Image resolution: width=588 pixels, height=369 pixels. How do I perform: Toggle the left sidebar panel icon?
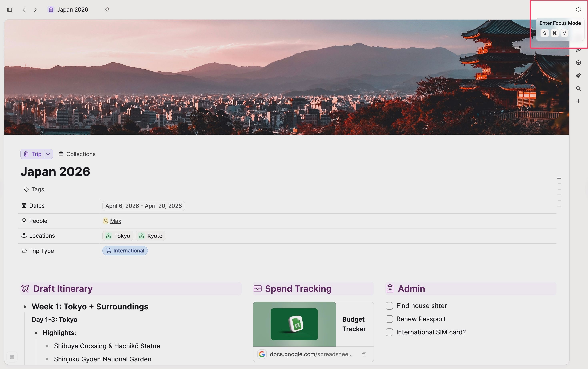pos(10,10)
